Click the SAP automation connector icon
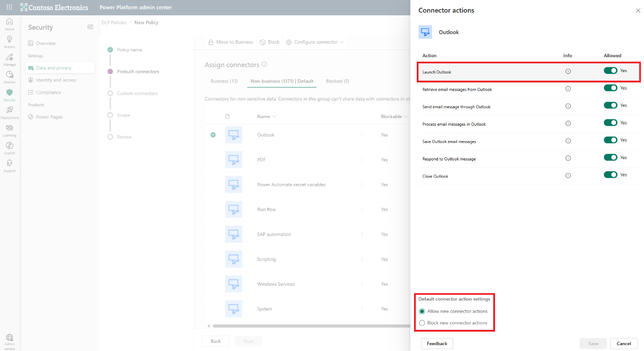 click(x=234, y=234)
